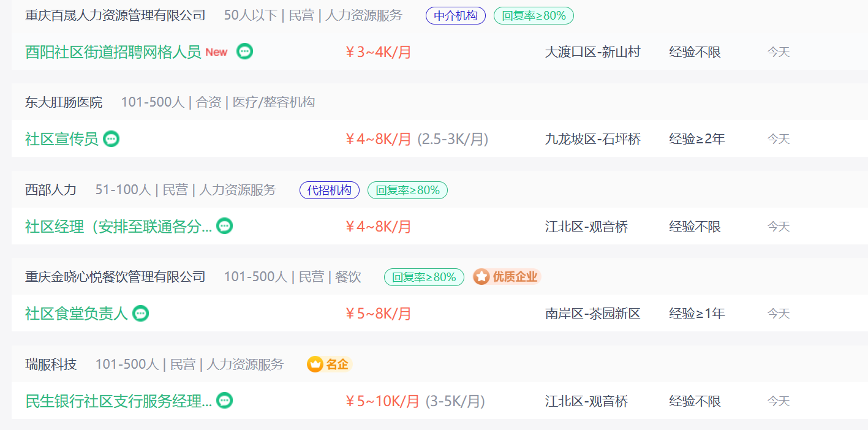Open company page for 东大肛肠医院
The height and width of the screenshot is (430, 868).
pos(64,102)
